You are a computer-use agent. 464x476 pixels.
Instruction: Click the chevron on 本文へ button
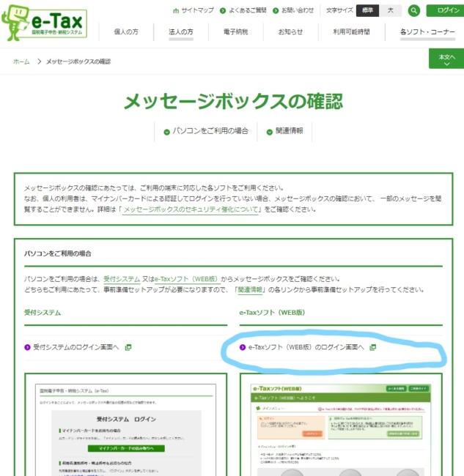(x=446, y=64)
